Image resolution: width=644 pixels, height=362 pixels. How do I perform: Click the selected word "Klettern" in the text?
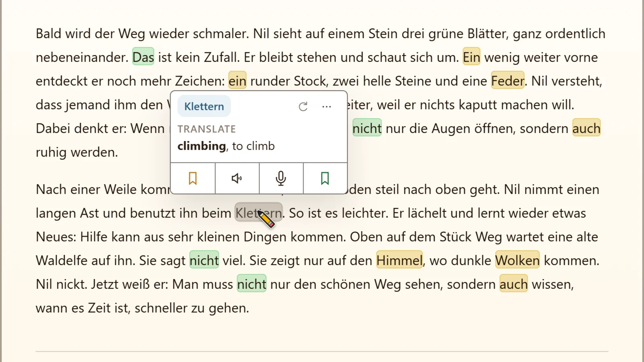click(x=259, y=213)
